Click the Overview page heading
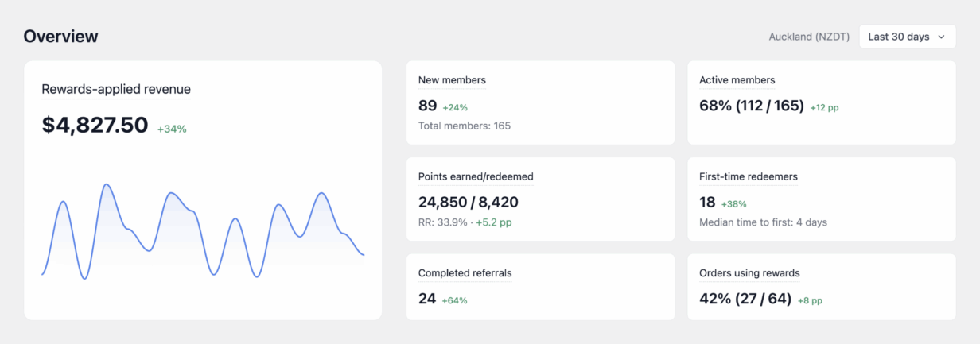The image size is (980, 344). click(x=61, y=37)
